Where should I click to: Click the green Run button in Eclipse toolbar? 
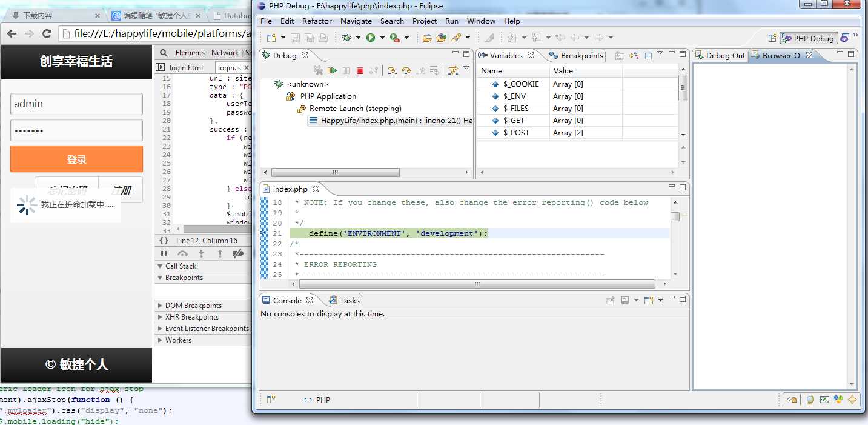[x=371, y=38]
